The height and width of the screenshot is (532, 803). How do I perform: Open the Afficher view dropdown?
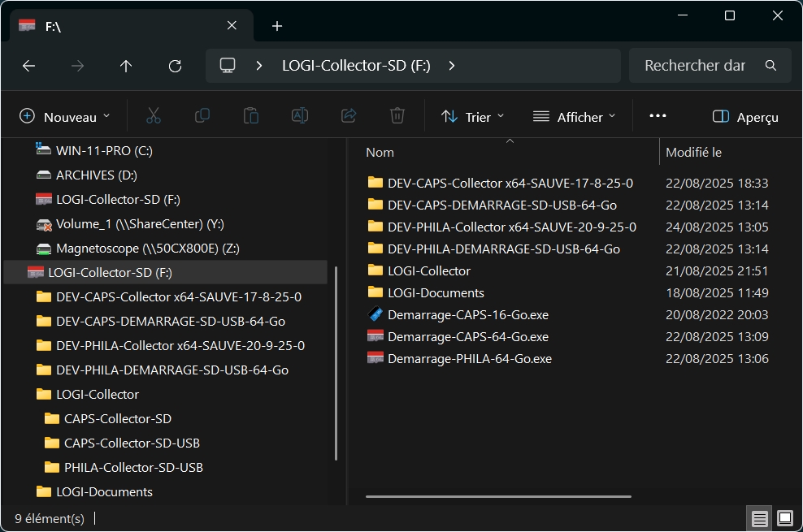(574, 117)
